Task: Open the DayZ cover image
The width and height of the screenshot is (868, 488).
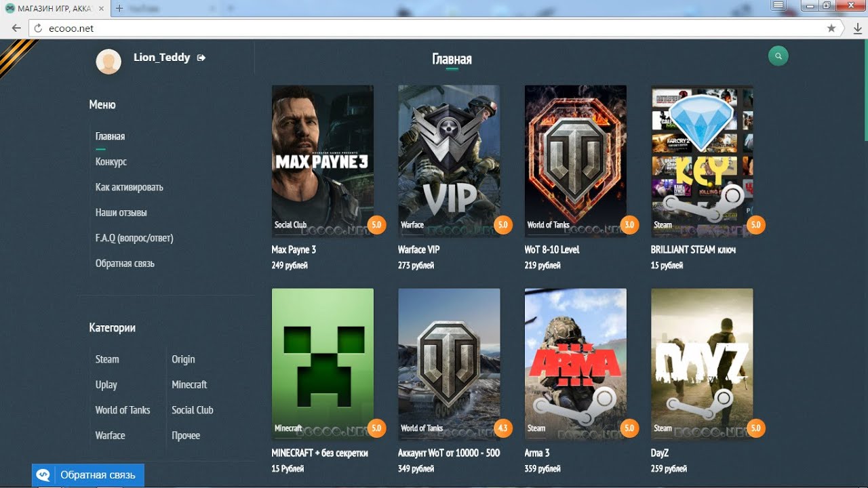Action: click(x=702, y=365)
